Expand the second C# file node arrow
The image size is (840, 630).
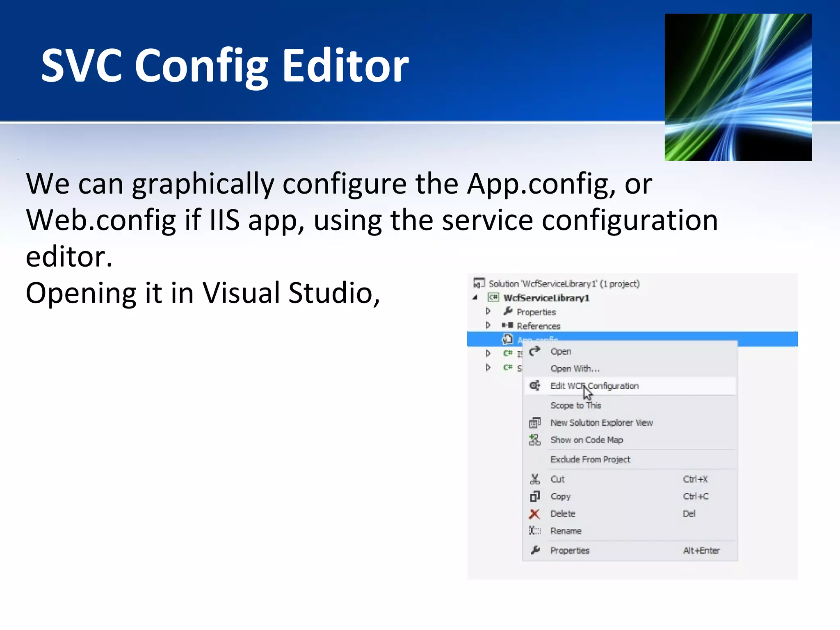pos(488,367)
